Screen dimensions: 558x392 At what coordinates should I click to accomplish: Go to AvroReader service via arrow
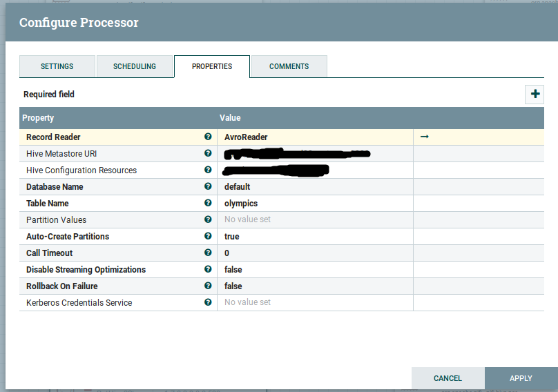[x=425, y=137]
